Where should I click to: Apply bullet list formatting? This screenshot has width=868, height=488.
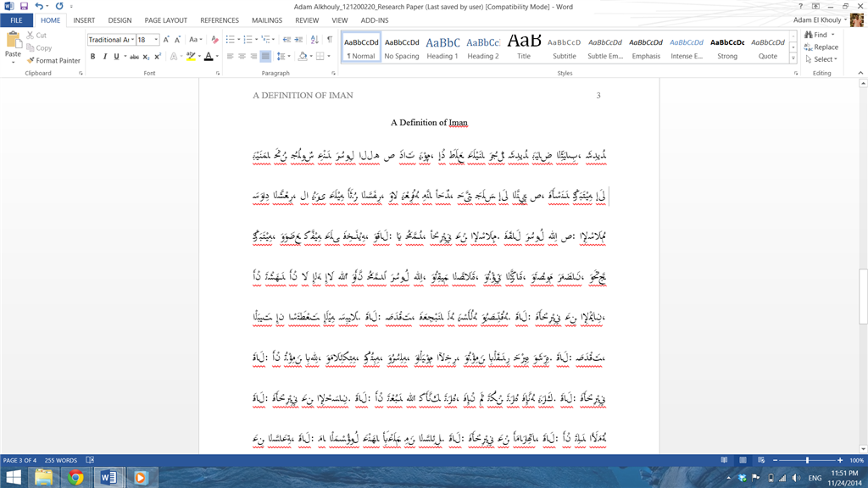coord(231,39)
